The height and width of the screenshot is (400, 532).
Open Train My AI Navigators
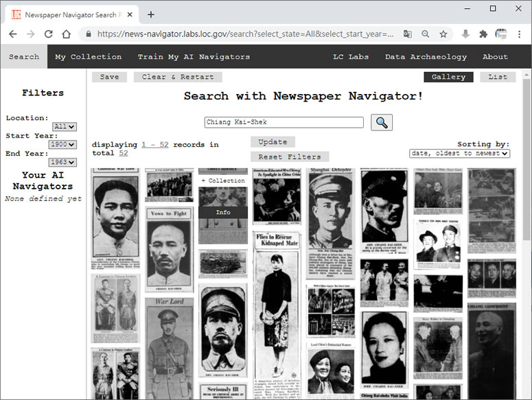click(x=194, y=57)
